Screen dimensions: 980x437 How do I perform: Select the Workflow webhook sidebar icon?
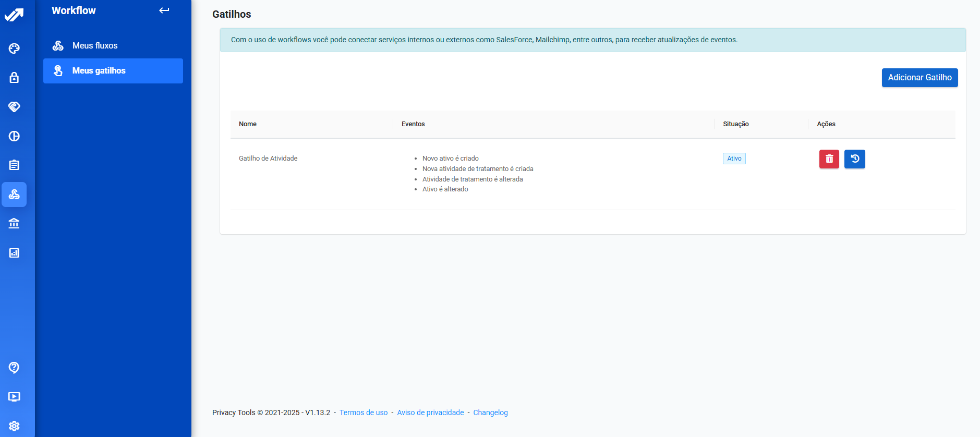tap(14, 195)
